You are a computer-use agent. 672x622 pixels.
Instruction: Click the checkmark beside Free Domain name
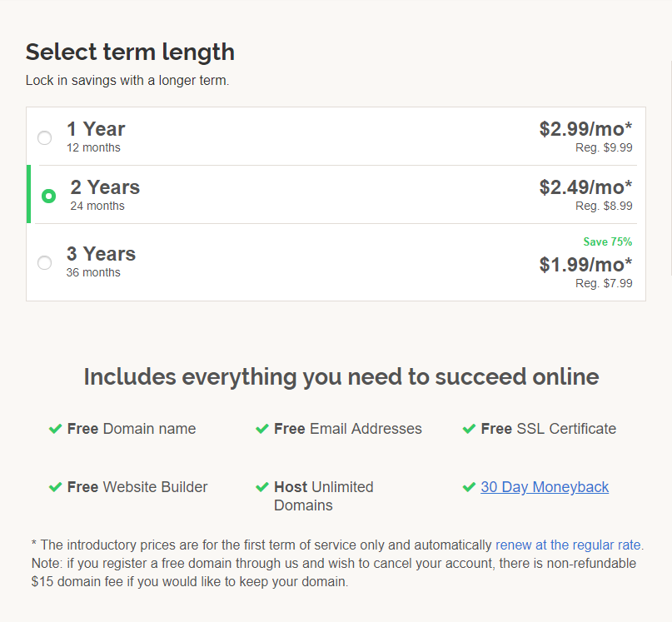tap(55, 429)
